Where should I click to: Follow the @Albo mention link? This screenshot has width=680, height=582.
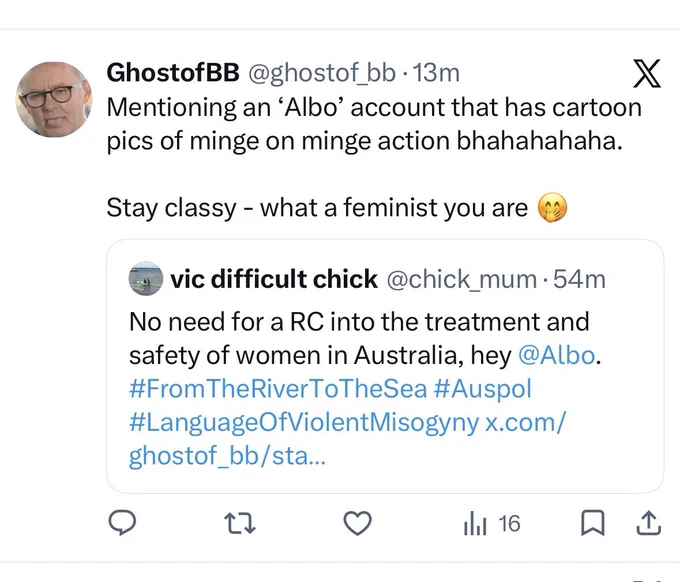(x=556, y=356)
